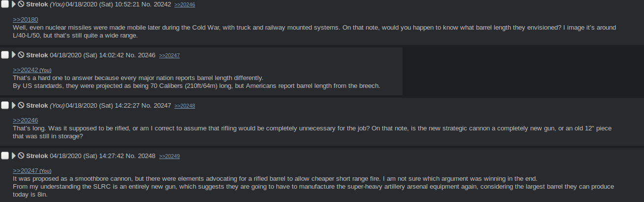Viewport: 644px width, 202px height.
Task: Expand the triangle menu on post 20248
Action: tap(14, 156)
